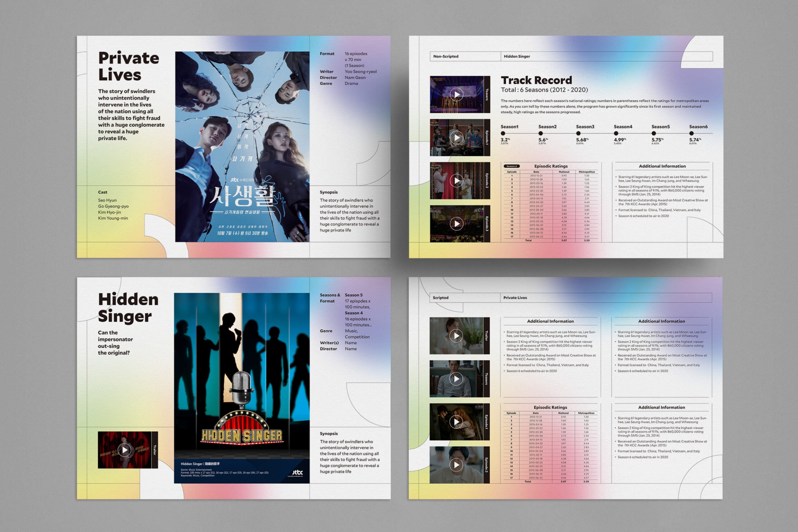Click the 'Season4' label on the timeline
798x532 pixels.
click(x=623, y=127)
